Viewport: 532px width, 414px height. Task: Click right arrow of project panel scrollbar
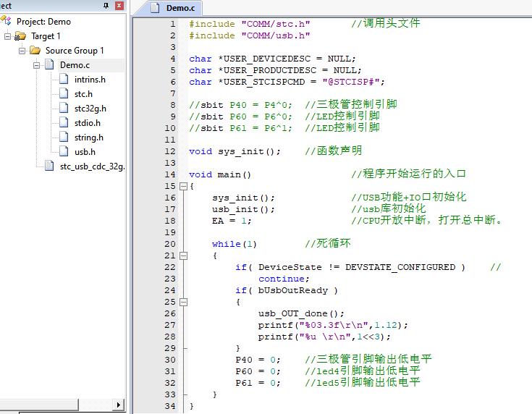tap(119, 405)
